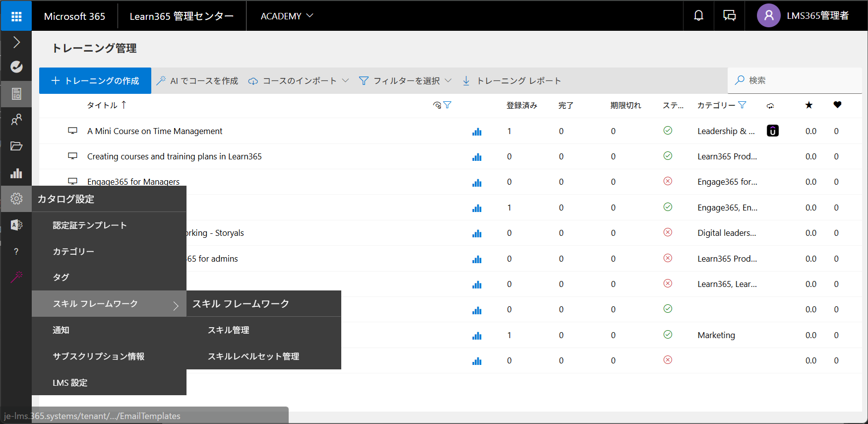Click Microsoft 365 in top bar
The image size is (868, 424).
click(x=74, y=16)
